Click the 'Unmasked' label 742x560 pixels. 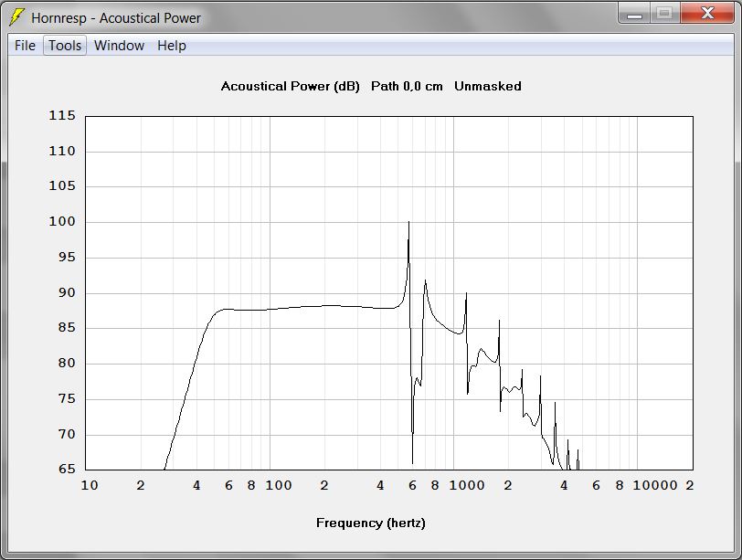tap(487, 86)
